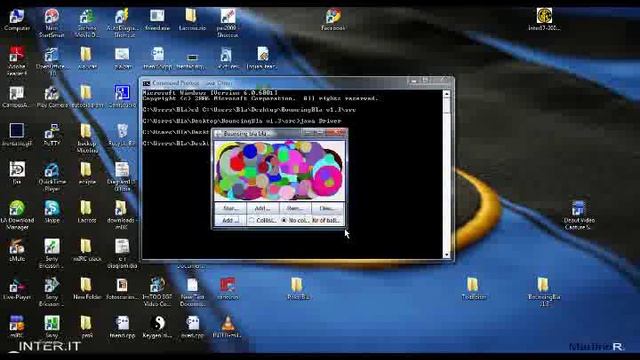The width and height of the screenshot is (640, 360).
Task: Click the Clear button in Bouncing window
Action: click(327, 208)
